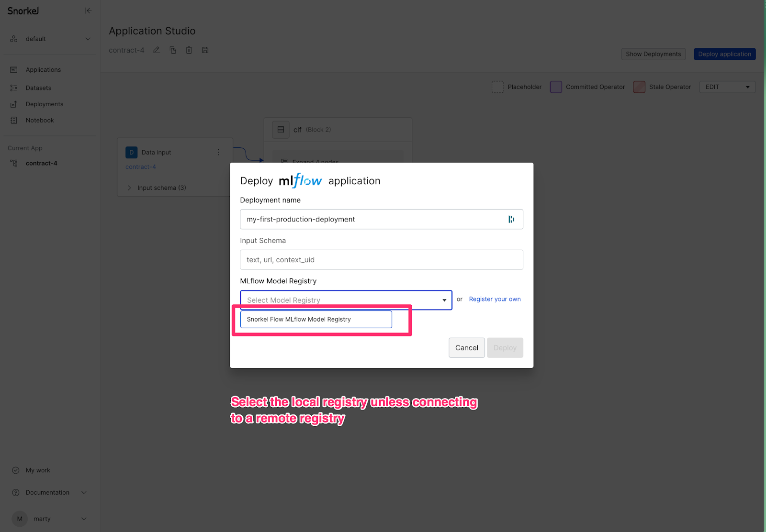Open My work in the sidebar

pos(38,470)
